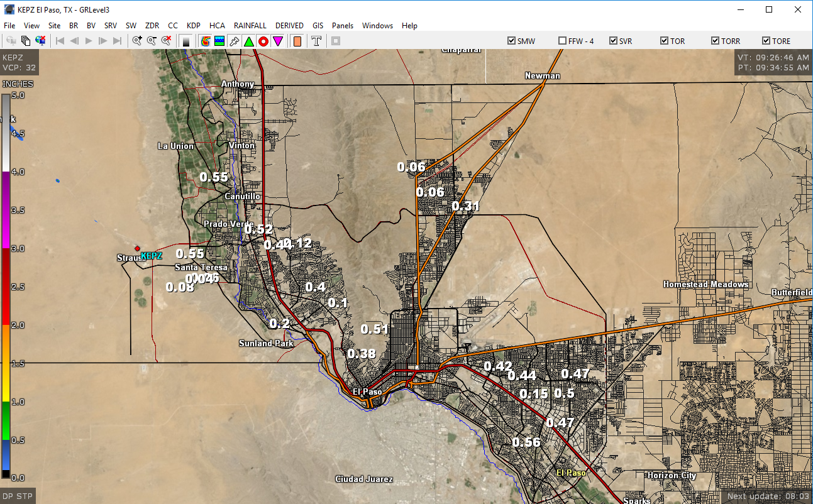Open the DERIVED menu
The height and width of the screenshot is (504, 813).
(x=289, y=26)
